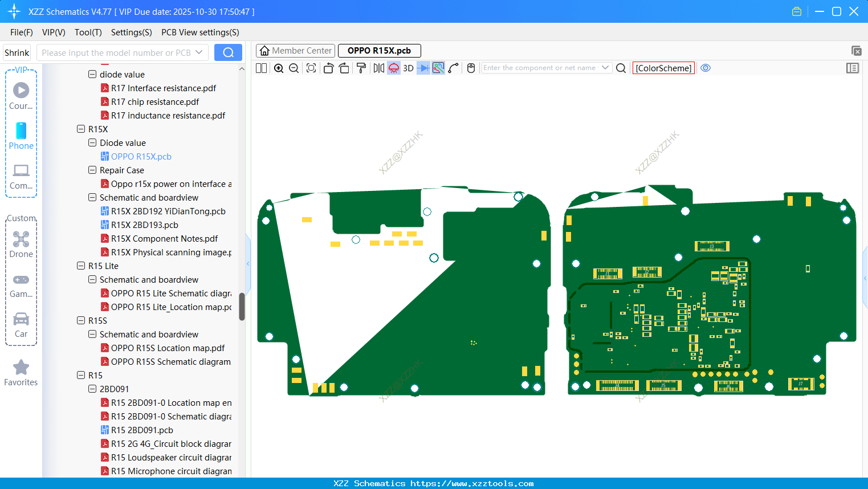Click the mouse settings icon
Screen dimensions: 868x489
pyautogui.click(x=471, y=68)
